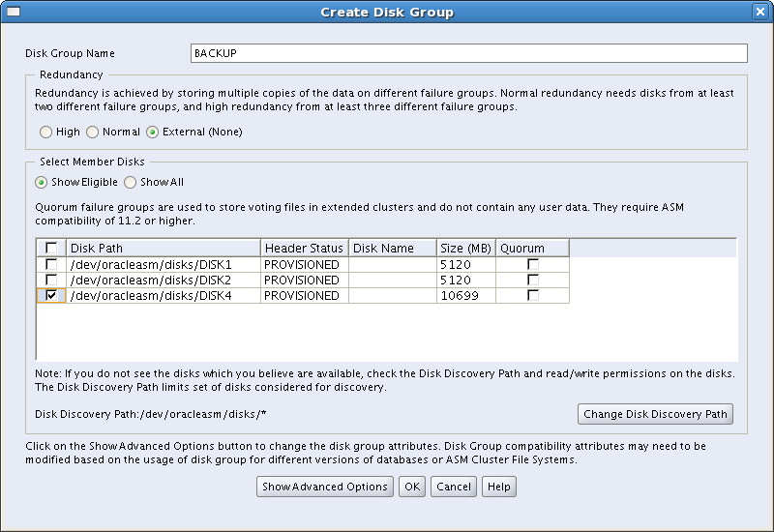Confirm with the OK button
The height and width of the screenshot is (532, 774).
412,487
